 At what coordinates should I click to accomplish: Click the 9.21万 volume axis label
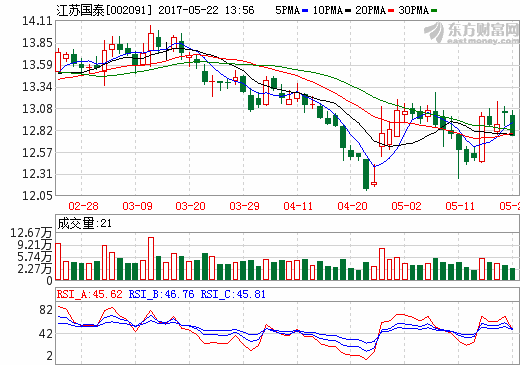(x=35, y=245)
